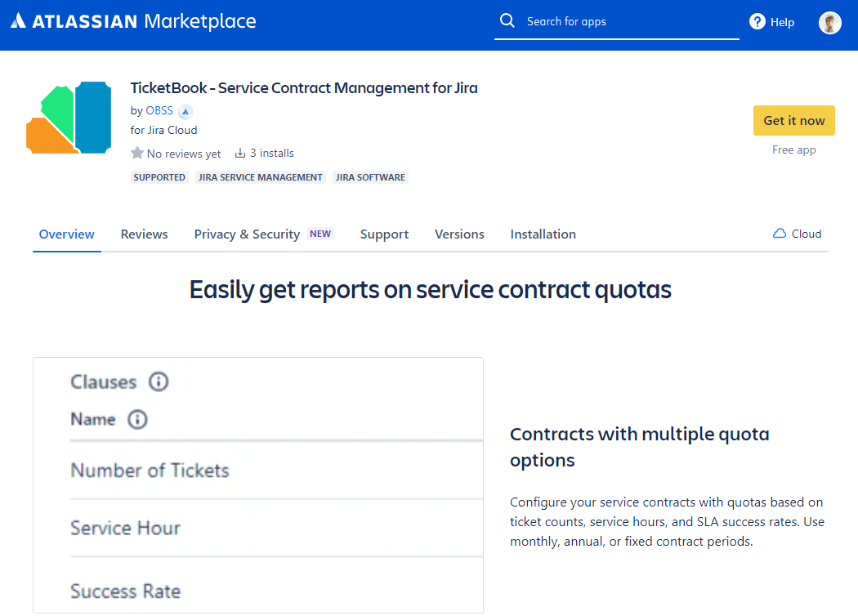Select the Installation tab
This screenshot has height=616, width=858.
coord(543,234)
